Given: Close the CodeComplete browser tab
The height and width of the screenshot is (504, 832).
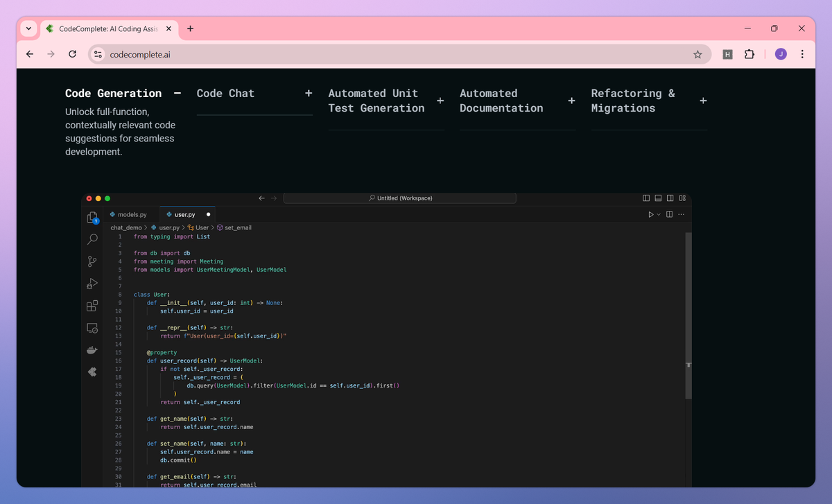Looking at the screenshot, I should pos(168,28).
